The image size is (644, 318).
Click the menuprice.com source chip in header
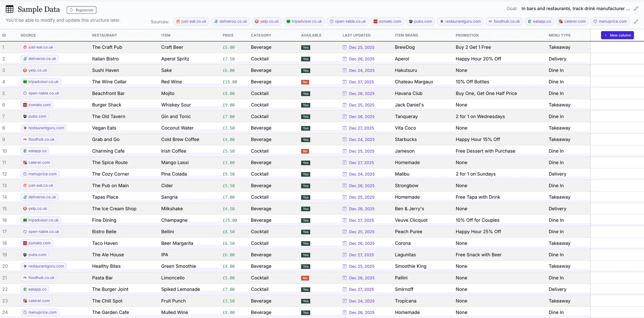pos(610,21)
